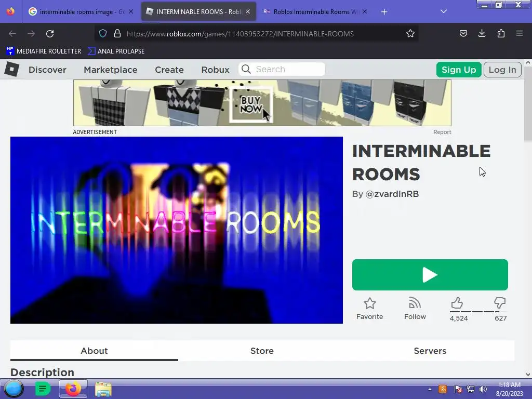Click the 4,524 likes count

tap(459, 318)
